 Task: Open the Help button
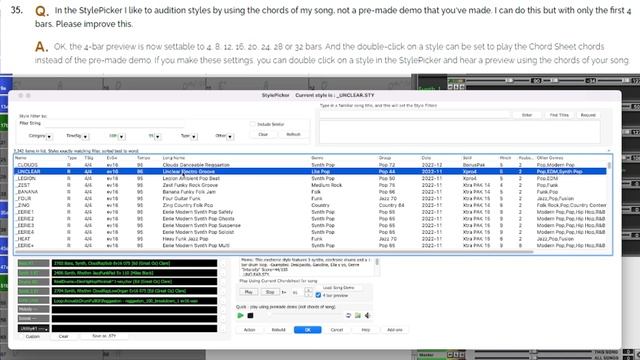[366, 330]
